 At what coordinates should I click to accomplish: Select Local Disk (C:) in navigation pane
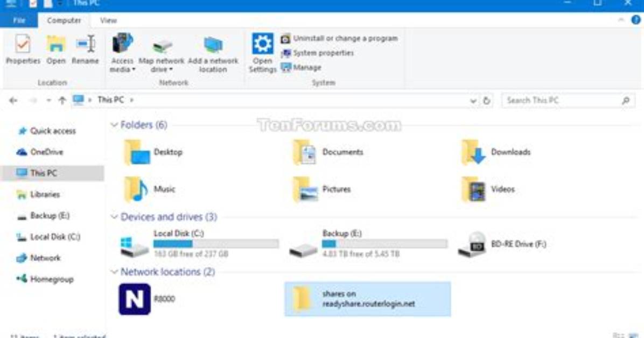point(48,237)
